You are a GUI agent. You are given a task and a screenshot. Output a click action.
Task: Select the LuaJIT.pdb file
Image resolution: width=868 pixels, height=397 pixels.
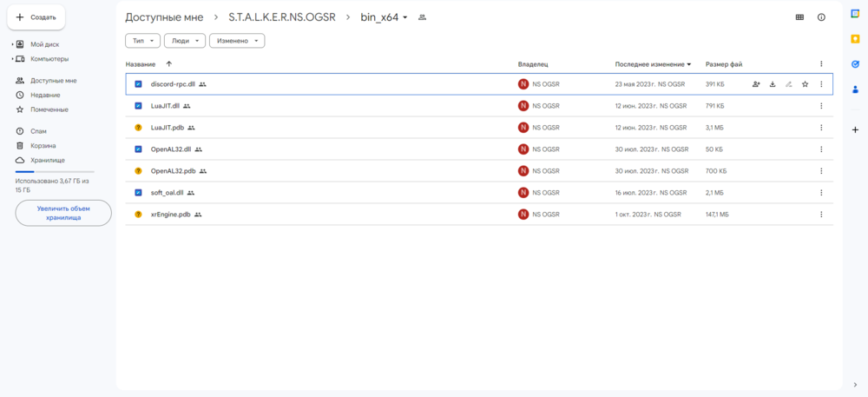tap(479, 128)
